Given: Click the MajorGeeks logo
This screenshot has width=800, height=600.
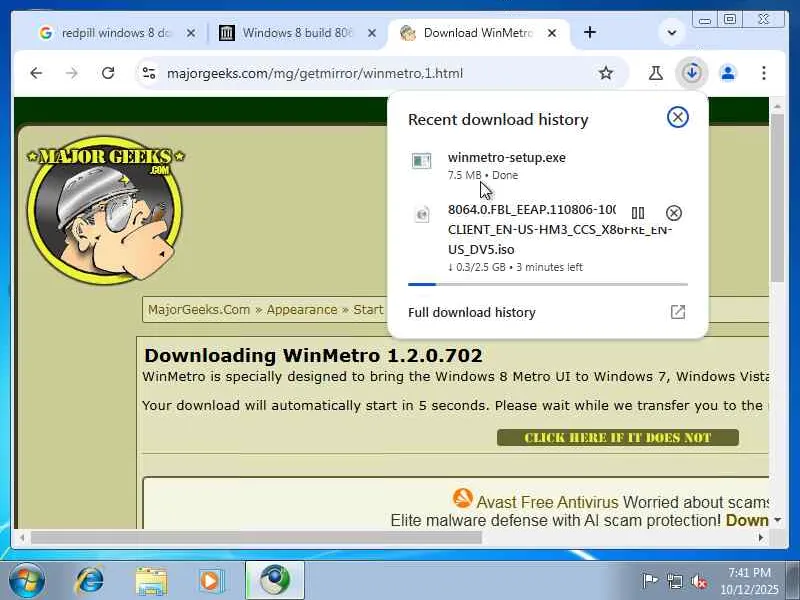Looking at the screenshot, I should point(105,209).
